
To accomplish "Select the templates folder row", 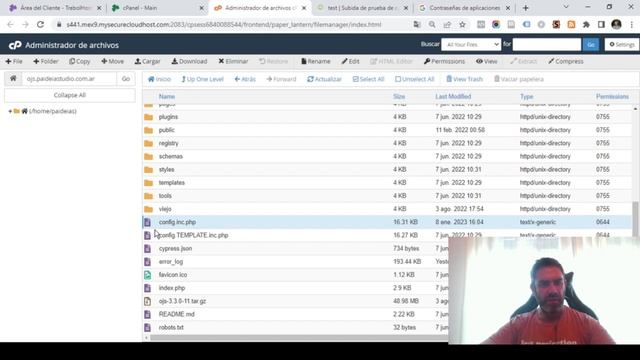I will point(387,183).
